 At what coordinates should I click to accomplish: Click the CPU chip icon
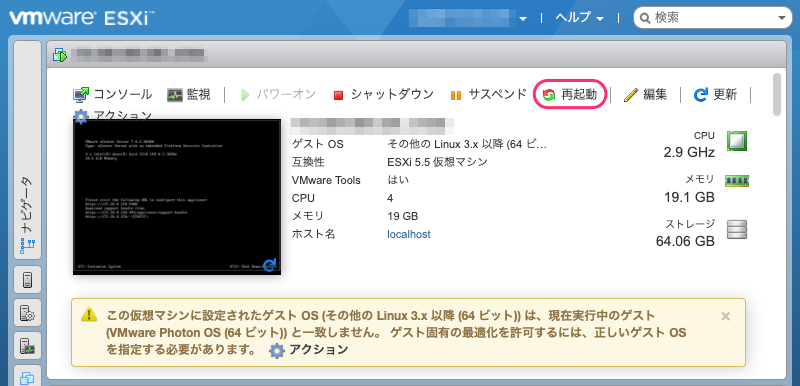point(737,141)
